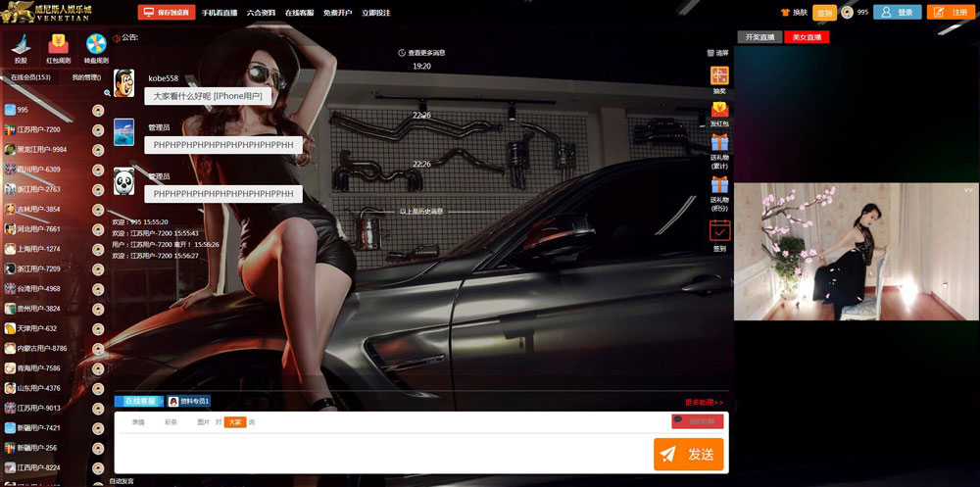Image resolution: width=980 pixels, height=487 pixels.
Task: Open the 红包规则 red envelope icon
Action: point(58,45)
